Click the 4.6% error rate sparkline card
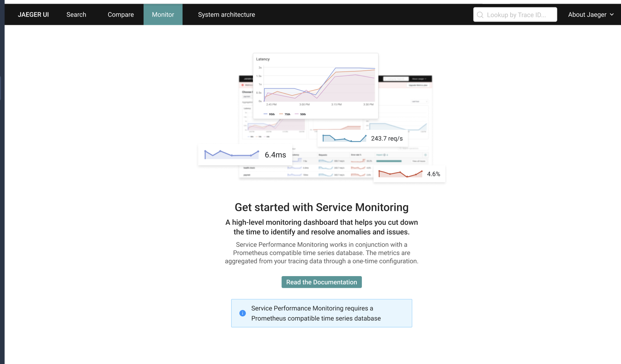The height and width of the screenshot is (364, 621). click(409, 174)
